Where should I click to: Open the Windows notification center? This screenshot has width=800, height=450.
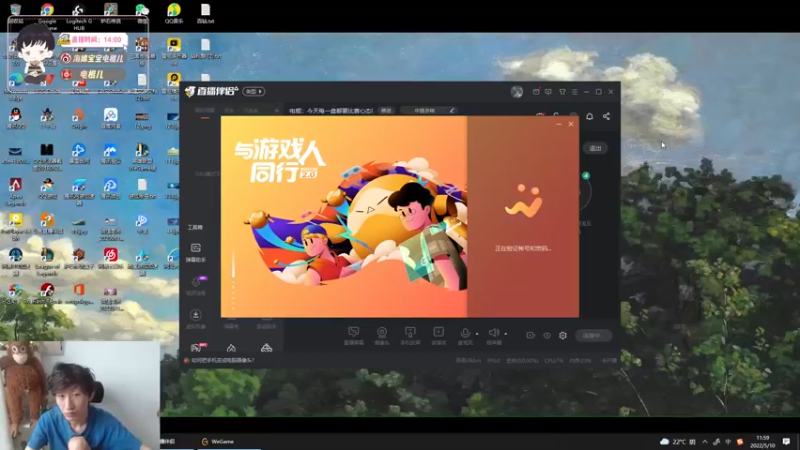786,442
